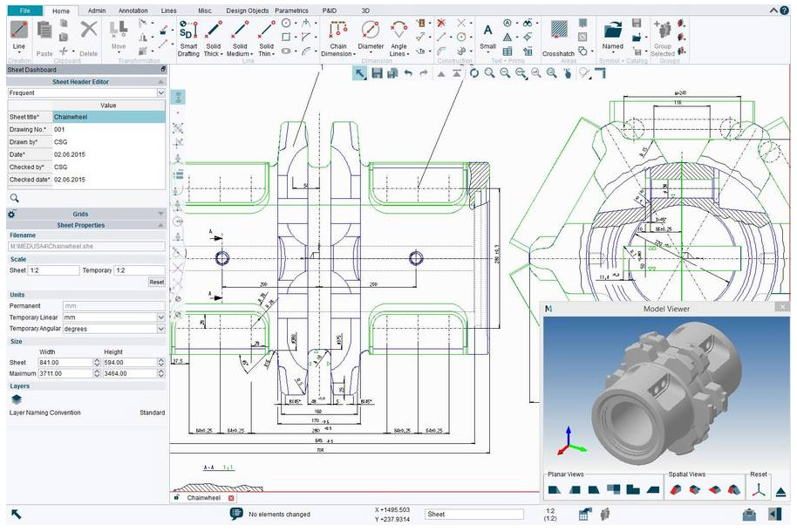Select the Line creation tool

pos(19,30)
